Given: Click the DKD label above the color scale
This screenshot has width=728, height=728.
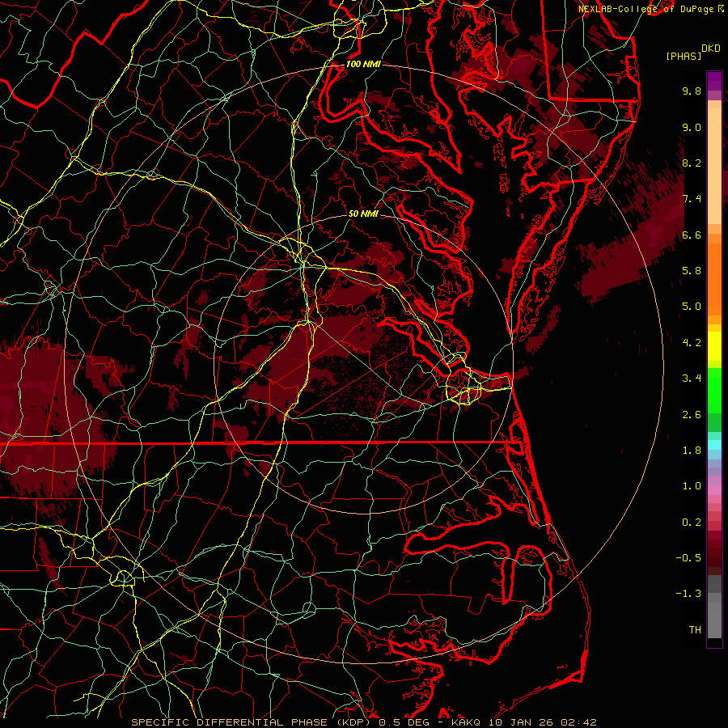Looking at the screenshot, I should point(711,49).
